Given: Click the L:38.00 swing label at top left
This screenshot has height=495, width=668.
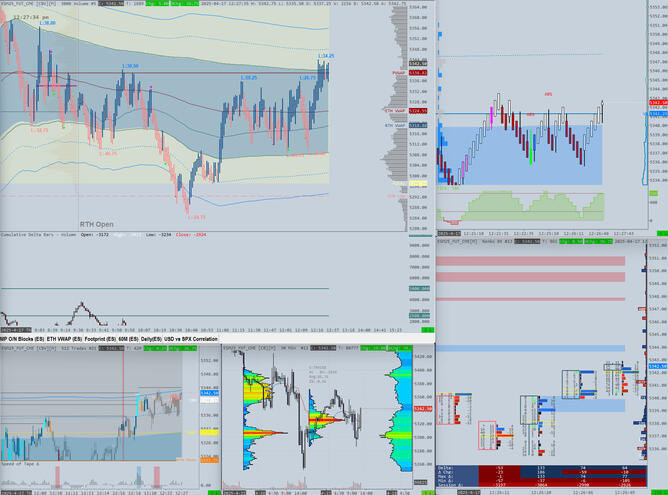Looking at the screenshot, I should point(46,24).
